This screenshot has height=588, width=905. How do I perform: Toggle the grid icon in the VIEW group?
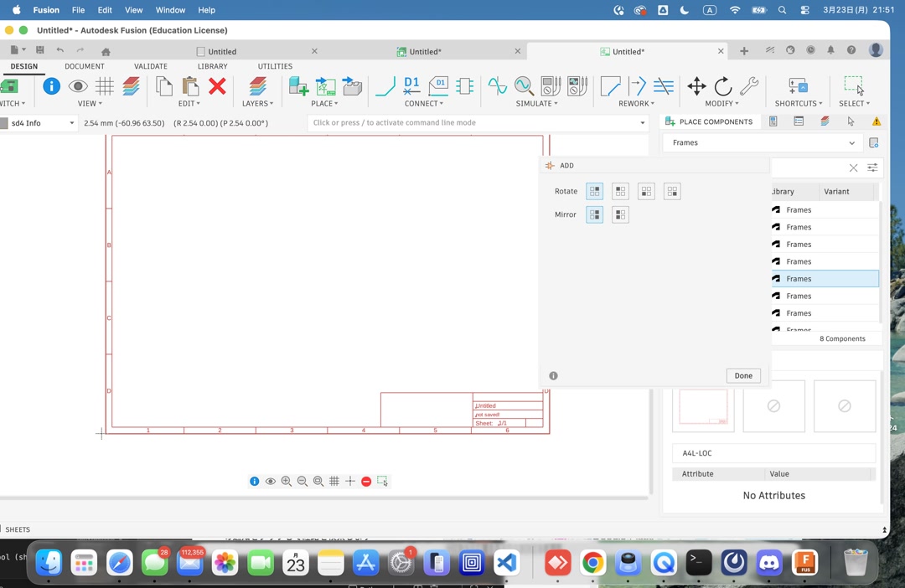[105, 86]
